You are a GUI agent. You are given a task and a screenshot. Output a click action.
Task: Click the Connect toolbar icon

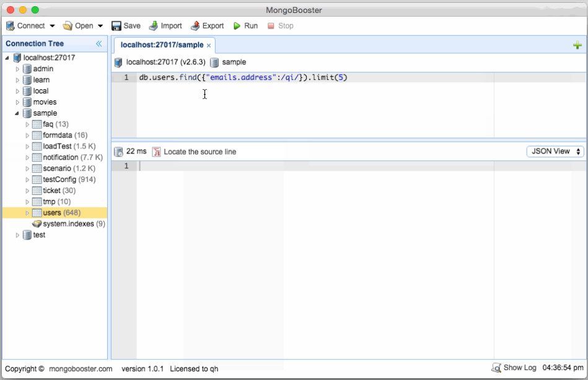[10, 26]
